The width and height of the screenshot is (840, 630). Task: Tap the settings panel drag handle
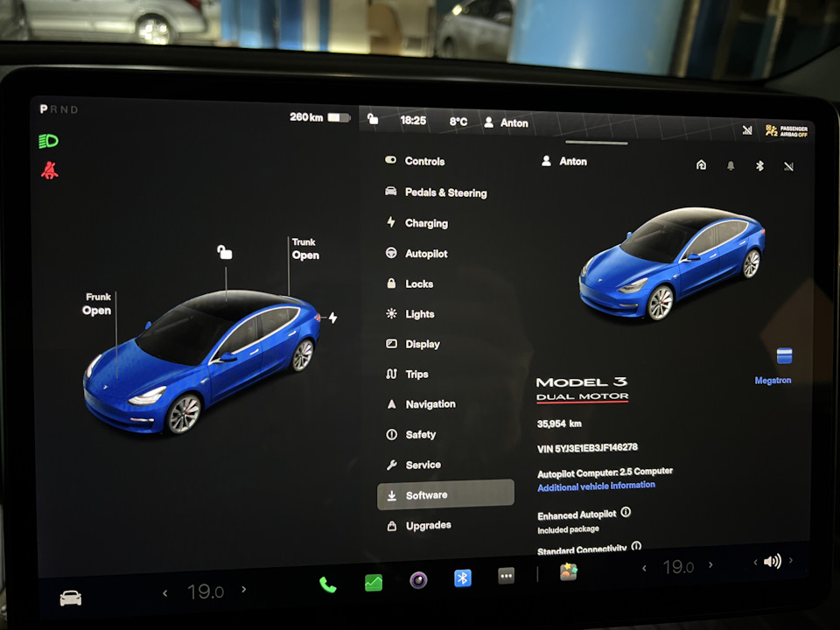596,143
